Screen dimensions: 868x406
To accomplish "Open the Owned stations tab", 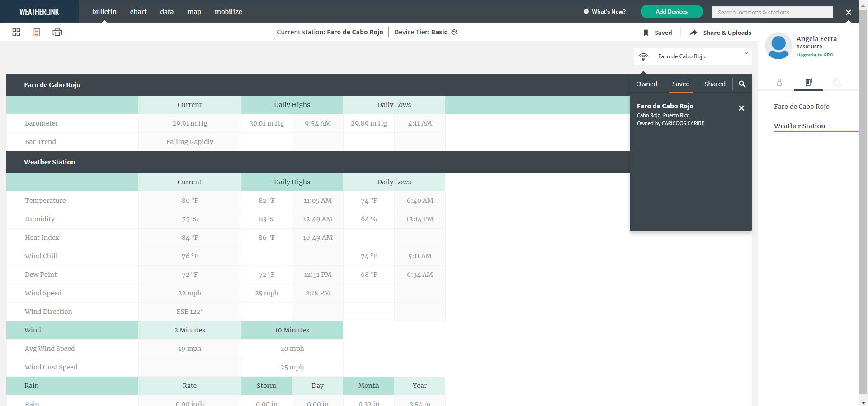I will (646, 84).
